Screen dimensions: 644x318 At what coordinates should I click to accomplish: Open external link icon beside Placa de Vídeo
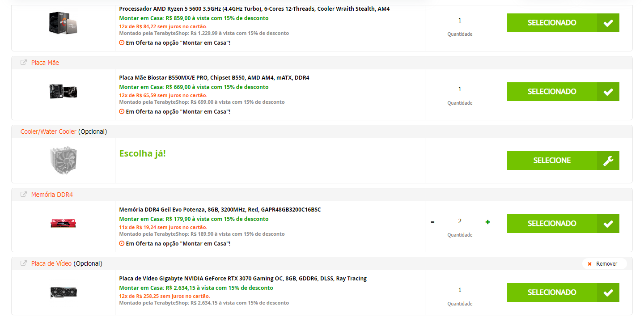pyautogui.click(x=24, y=263)
